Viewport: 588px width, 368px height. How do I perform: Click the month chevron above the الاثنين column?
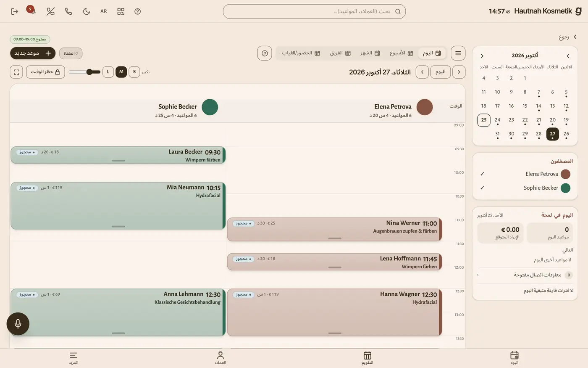click(568, 56)
